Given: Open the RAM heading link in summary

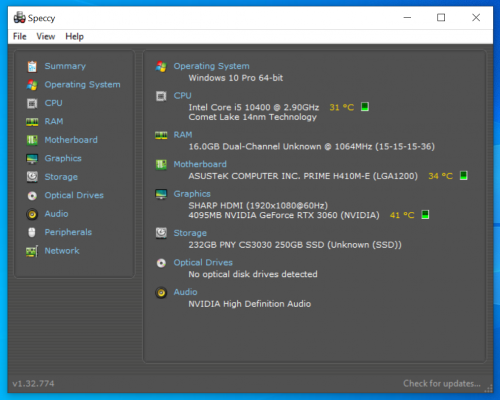Looking at the screenshot, I should pyautogui.click(x=183, y=135).
